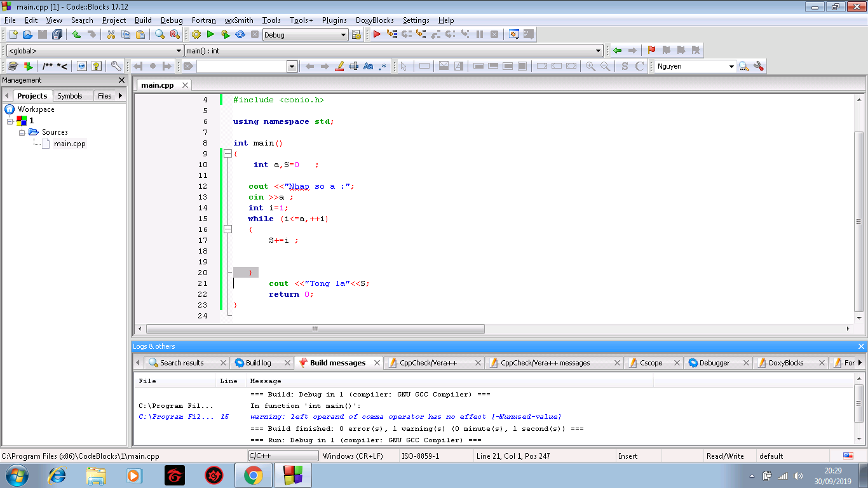
Task: Click the Cut scissors icon
Action: click(111, 34)
